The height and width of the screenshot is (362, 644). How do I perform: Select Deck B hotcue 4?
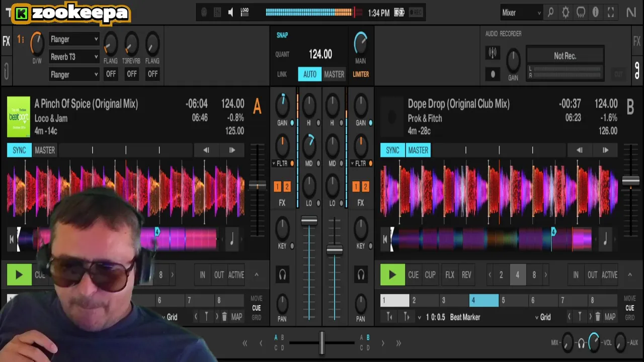click(x=484, y=300)
